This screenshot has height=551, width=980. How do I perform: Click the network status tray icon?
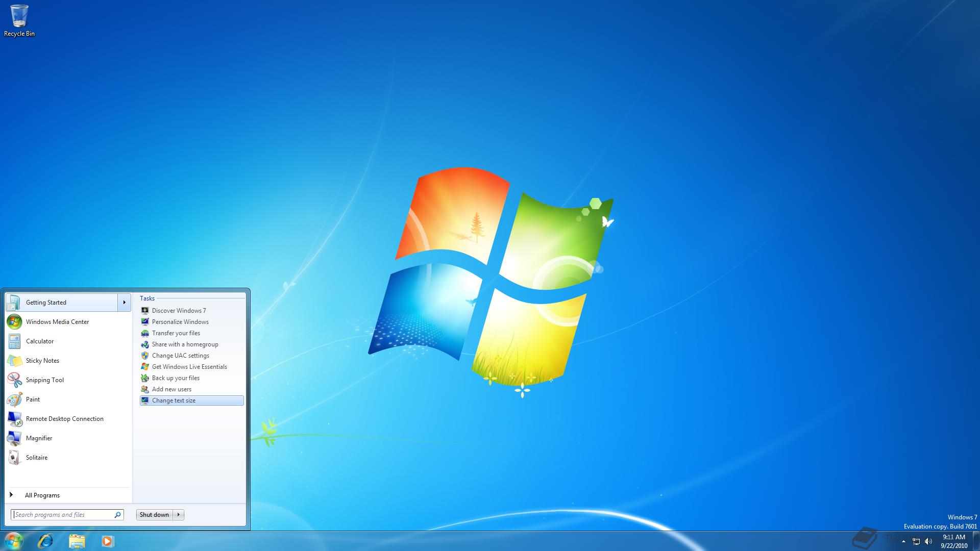click(x=916, y=541)
